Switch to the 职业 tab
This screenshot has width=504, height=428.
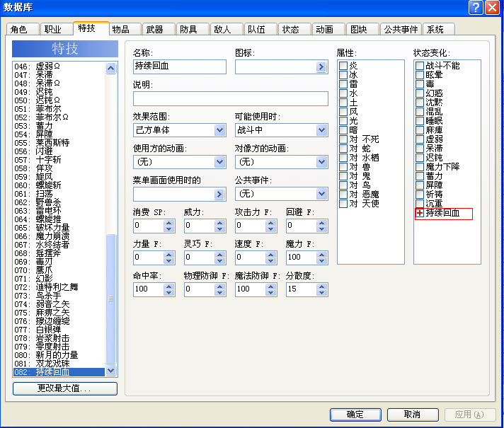tap(56, 29)
